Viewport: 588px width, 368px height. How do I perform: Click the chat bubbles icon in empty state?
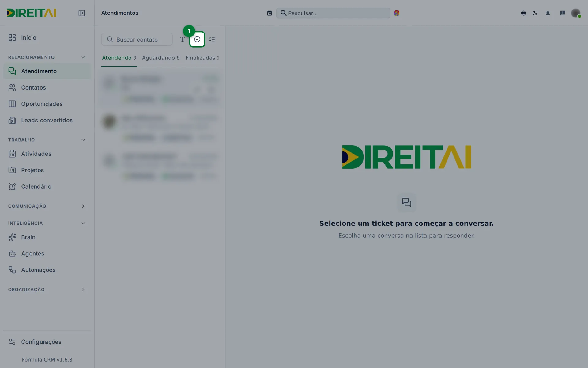[406, 202]
